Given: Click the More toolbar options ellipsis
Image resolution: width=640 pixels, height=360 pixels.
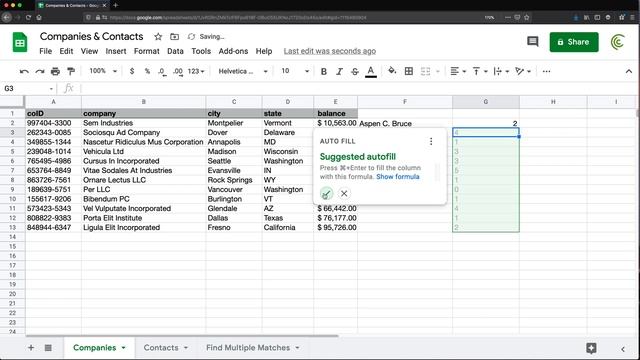Looking at the screenshot, I should [x=546, y=71].
